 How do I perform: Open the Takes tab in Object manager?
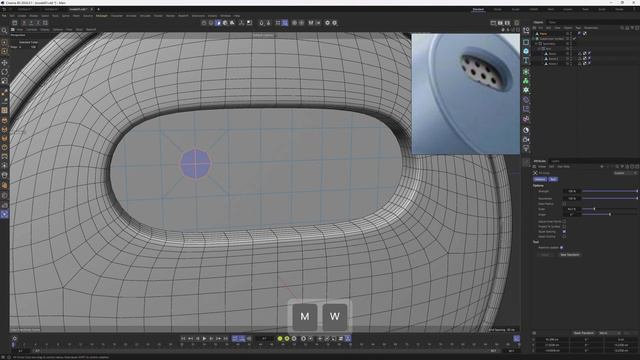tap(552, 22)
